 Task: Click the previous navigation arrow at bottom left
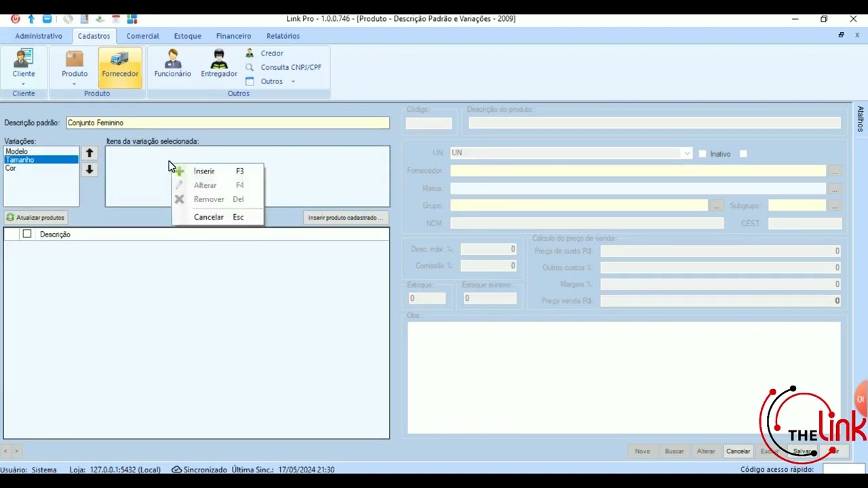click(5, 451)
